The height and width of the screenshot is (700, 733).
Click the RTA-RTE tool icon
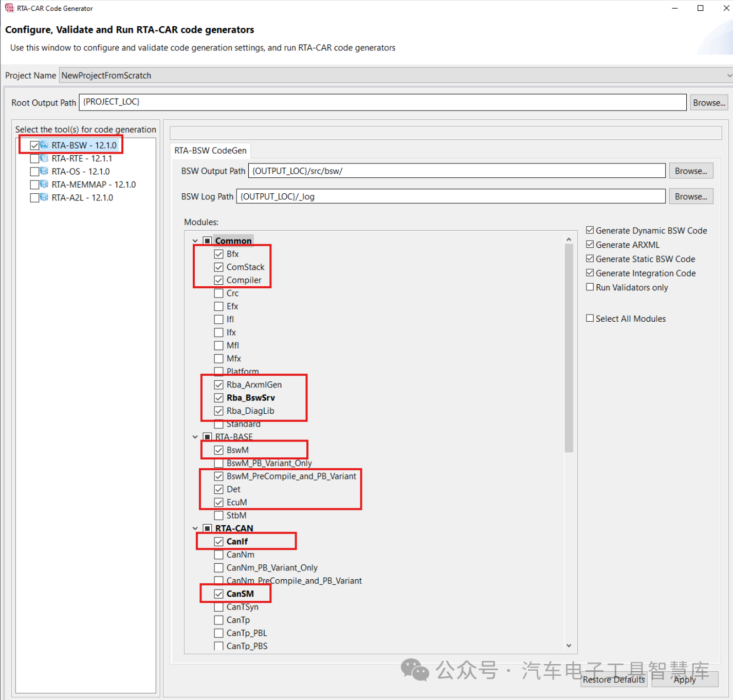pos(44,158)
